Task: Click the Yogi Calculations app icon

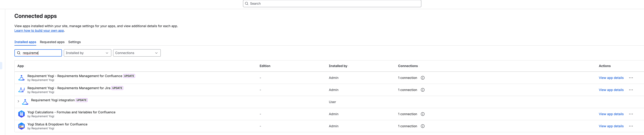Action: point(21,114)
